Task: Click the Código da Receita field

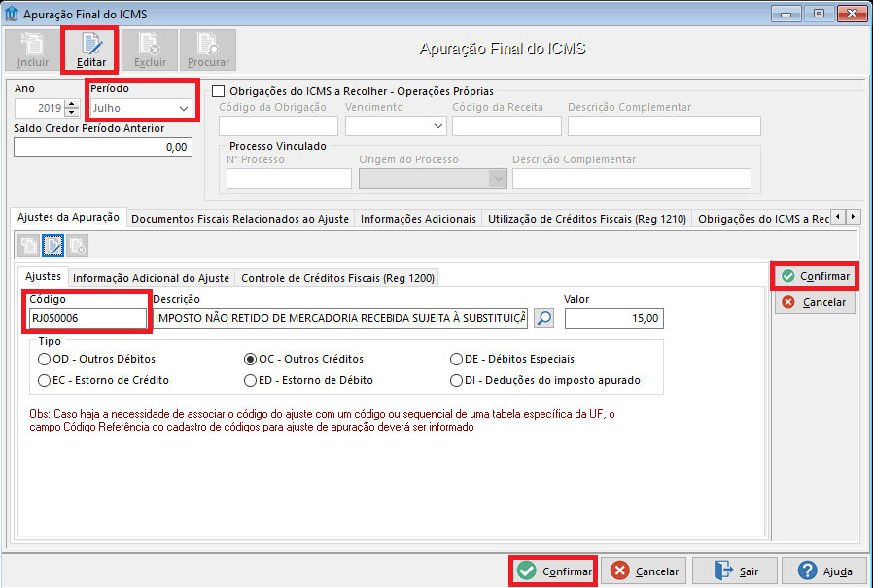Action: click(x=506, y=125)
